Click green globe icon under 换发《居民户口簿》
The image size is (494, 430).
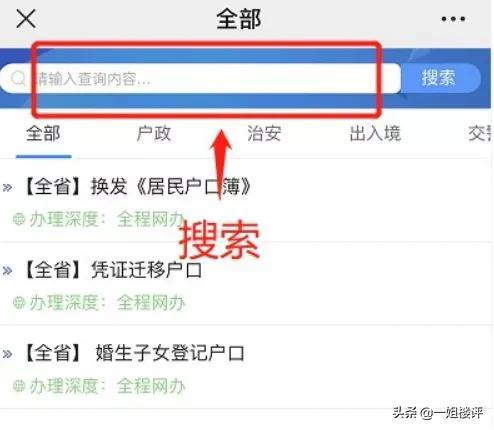pos(19,219)
